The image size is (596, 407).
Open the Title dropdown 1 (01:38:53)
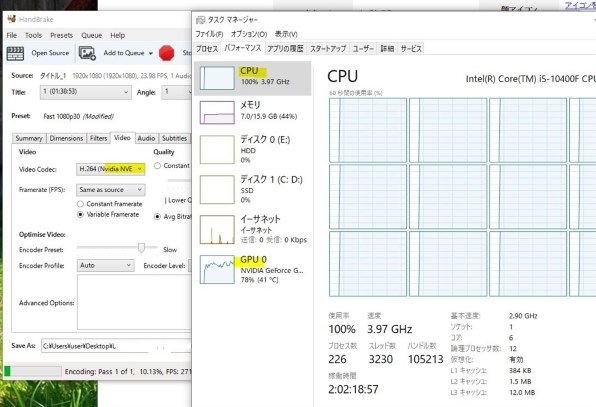[86, 92]
